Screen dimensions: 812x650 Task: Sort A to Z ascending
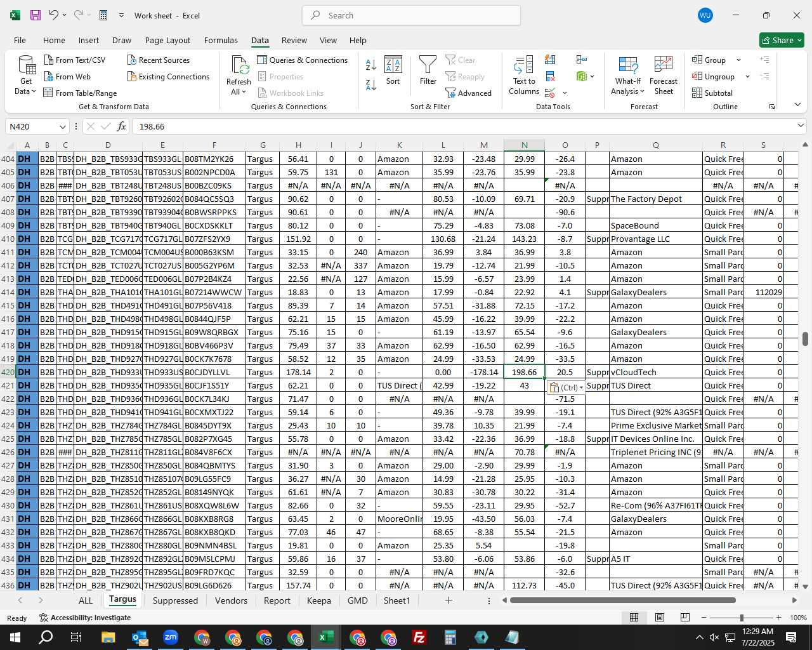click(371, 65)
